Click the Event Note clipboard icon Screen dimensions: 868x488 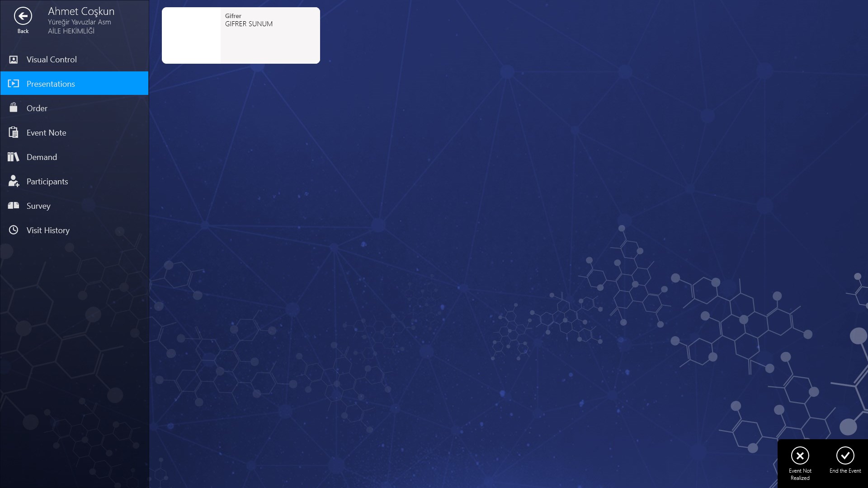14,132
